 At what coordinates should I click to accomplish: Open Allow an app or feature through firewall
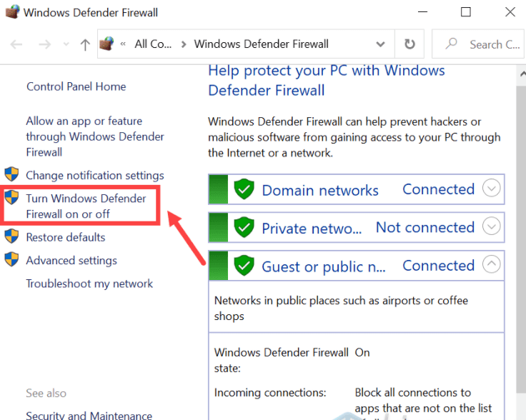(x=94, y=136)
